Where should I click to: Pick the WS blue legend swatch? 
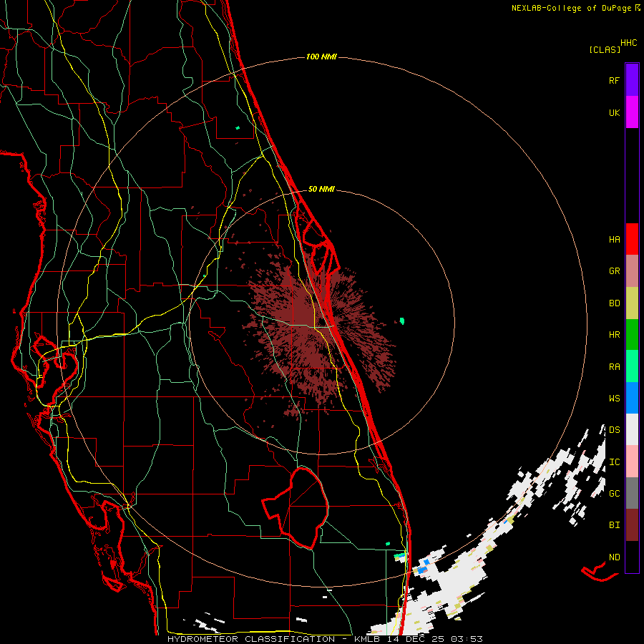pyautogui.click(x=632, y=398)
